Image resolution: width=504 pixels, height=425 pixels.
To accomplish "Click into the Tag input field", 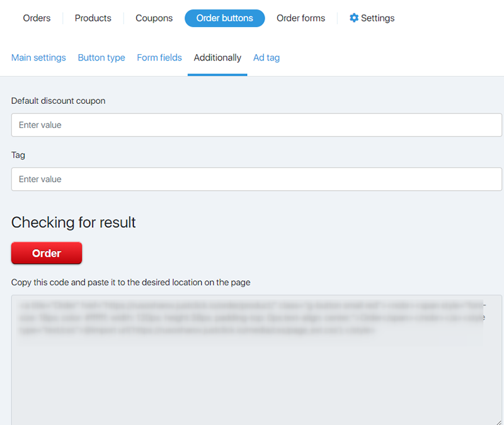I will (x=256, y=179).
